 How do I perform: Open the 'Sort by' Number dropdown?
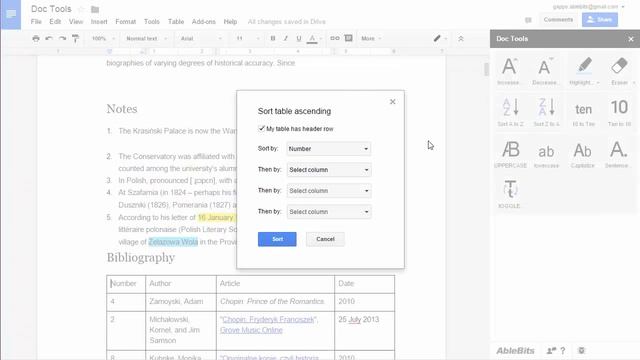329,149
